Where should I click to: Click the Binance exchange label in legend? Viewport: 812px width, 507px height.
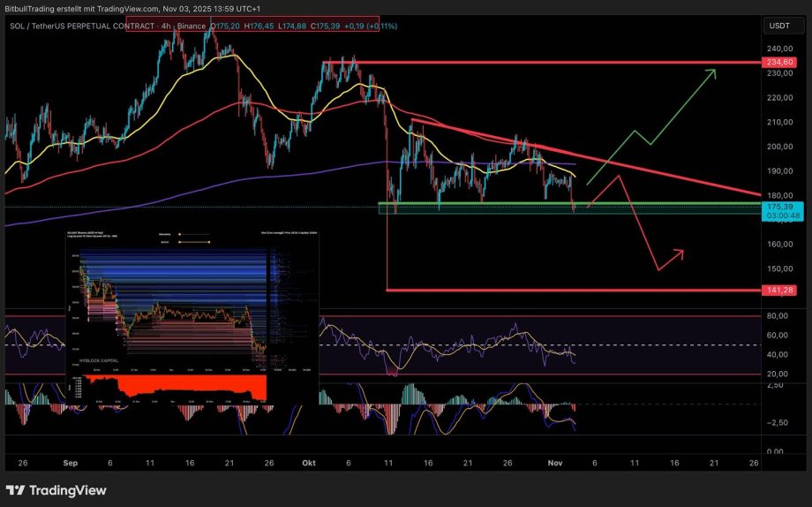[192, 26]
